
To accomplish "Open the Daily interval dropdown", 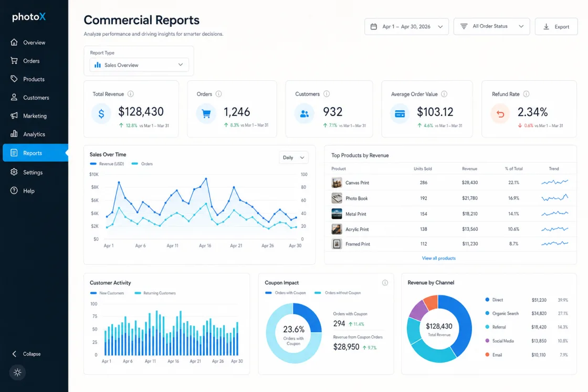I will (x=293, y=157).
